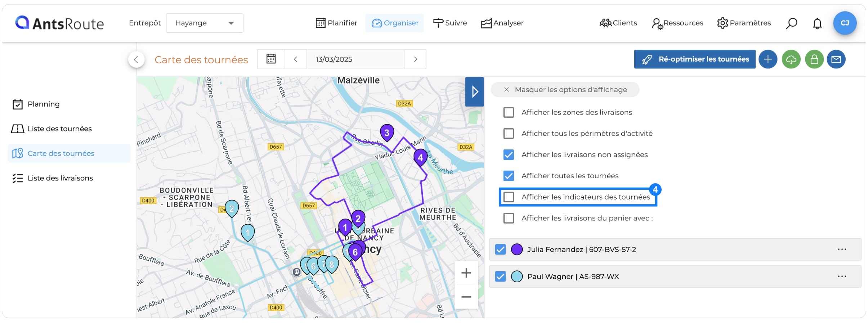
Task: Click the Carte des tournées heading
Action: point(201,60)
